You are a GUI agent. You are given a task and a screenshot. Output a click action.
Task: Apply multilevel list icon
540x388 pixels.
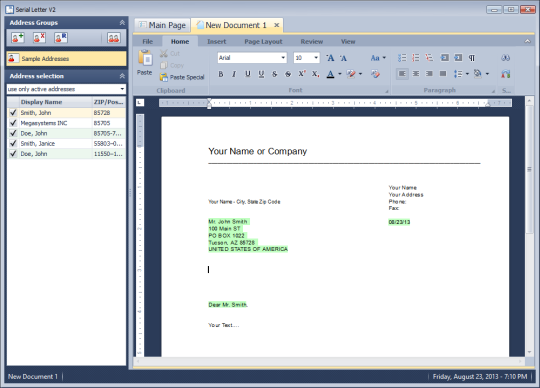429,58
